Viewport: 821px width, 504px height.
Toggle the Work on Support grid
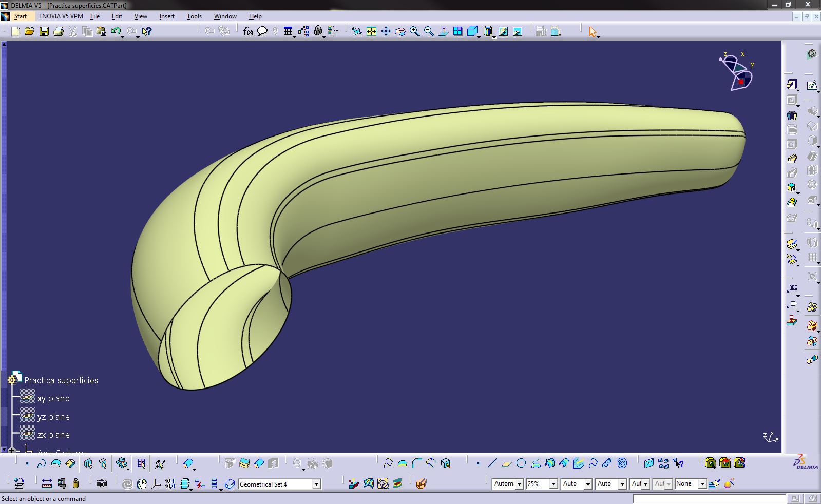click(141, 463)
